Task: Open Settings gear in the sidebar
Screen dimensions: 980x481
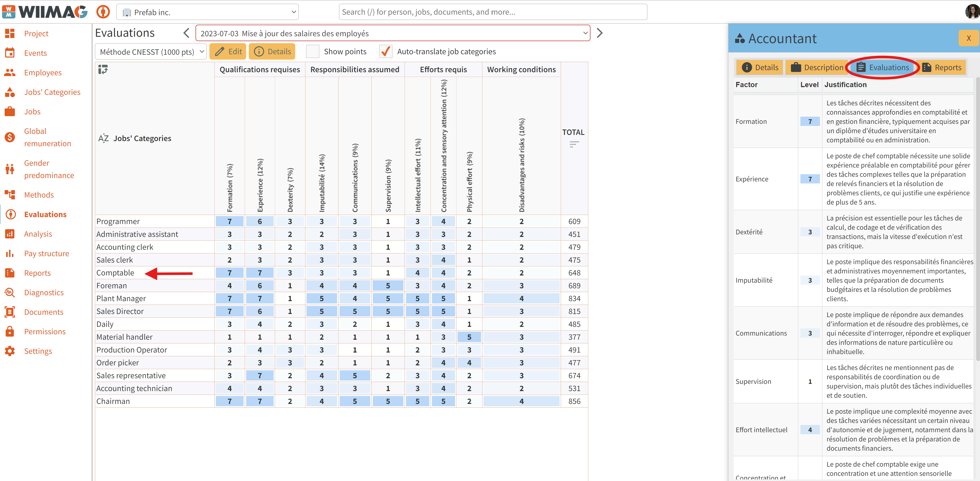Action: (x=10, y=351)
